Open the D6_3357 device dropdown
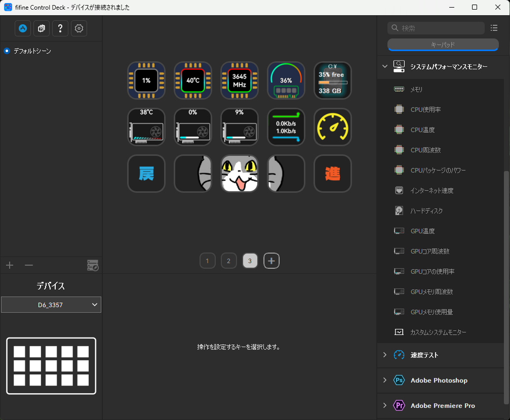 [51, 305]
